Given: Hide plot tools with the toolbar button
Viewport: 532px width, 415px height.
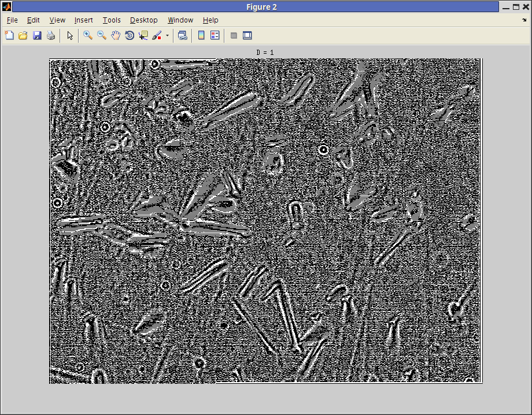Looking at the screenshot, I should 234,35.
